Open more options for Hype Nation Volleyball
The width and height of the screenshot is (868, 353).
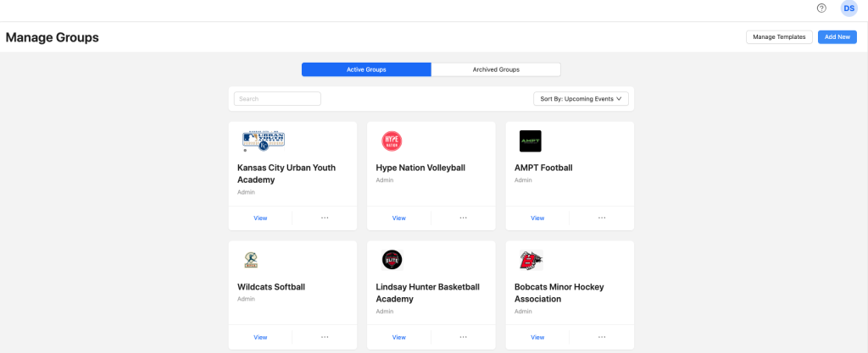click(463, 218)
